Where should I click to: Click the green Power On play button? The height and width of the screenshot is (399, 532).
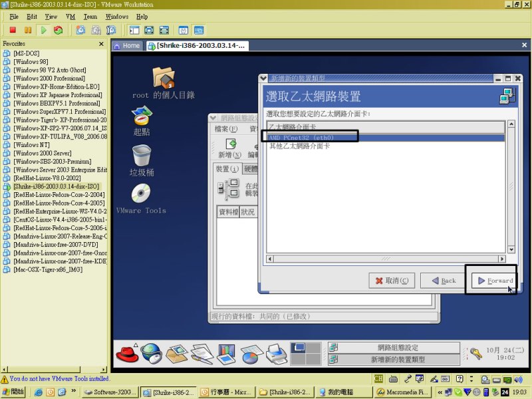tap(43, 30)
